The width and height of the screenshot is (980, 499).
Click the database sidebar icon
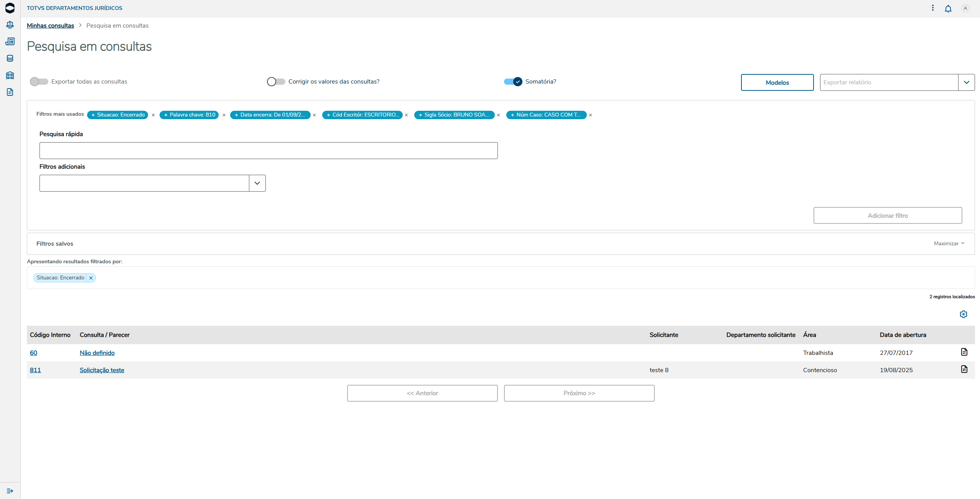[x=10, y=58]
